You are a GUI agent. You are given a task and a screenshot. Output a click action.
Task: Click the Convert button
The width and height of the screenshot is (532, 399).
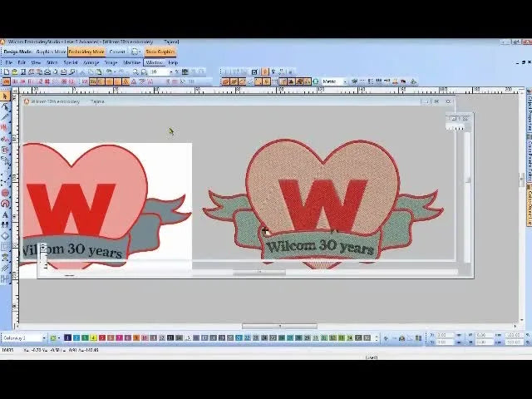pos(117,52)
